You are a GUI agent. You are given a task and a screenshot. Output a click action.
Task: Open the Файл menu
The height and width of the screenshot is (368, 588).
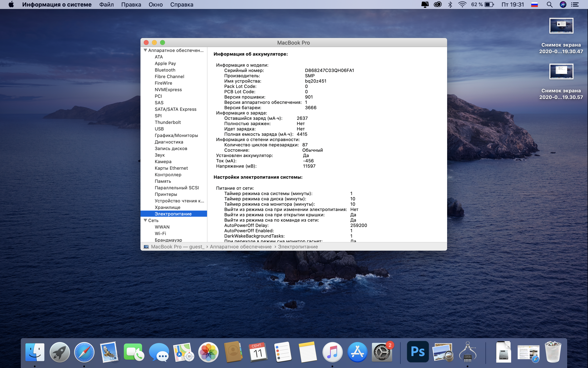click(106, 4)
